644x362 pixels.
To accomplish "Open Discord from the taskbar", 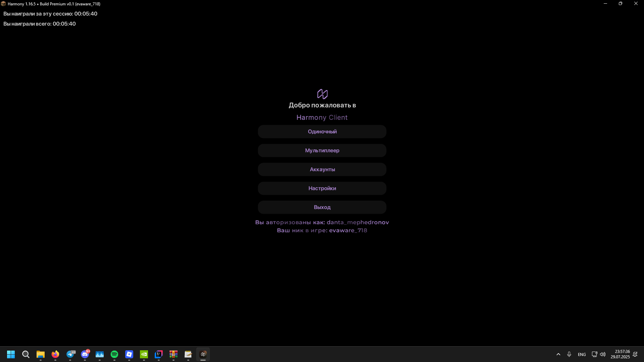I will point(85,354).
